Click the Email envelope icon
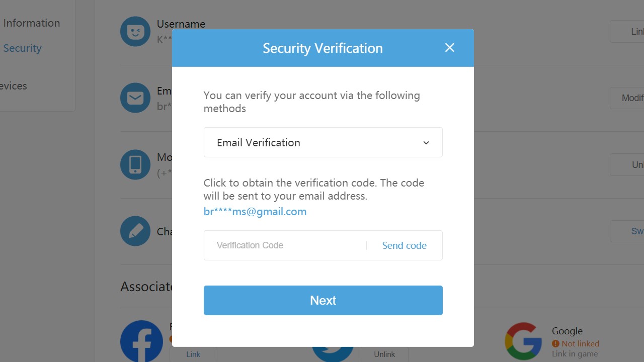 point(135,98)
